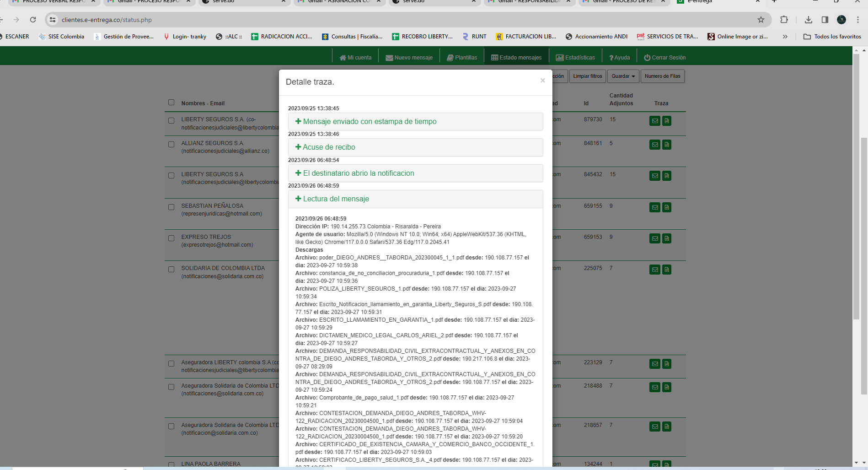Viewport: 868px width, 470px height.
Task: Select Estado mensajes menu item
Action: 516,58
